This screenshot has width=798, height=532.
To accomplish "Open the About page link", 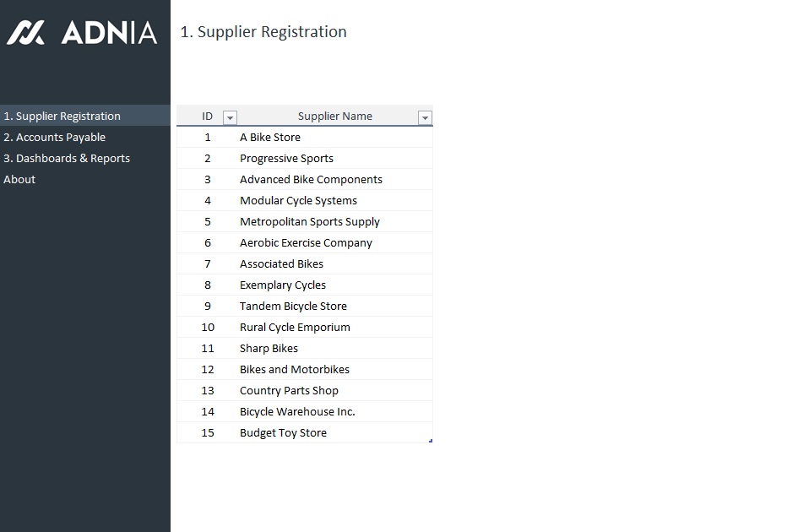I will tap(19, 179).
